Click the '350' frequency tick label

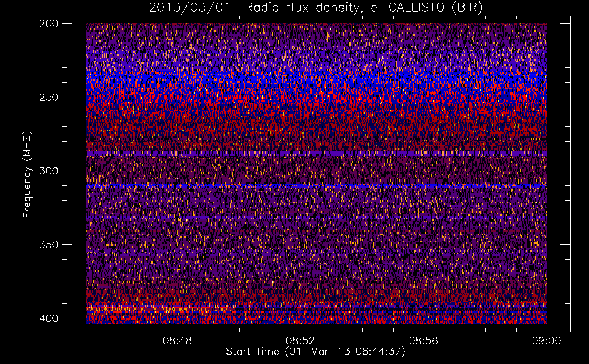click(49, 244)
